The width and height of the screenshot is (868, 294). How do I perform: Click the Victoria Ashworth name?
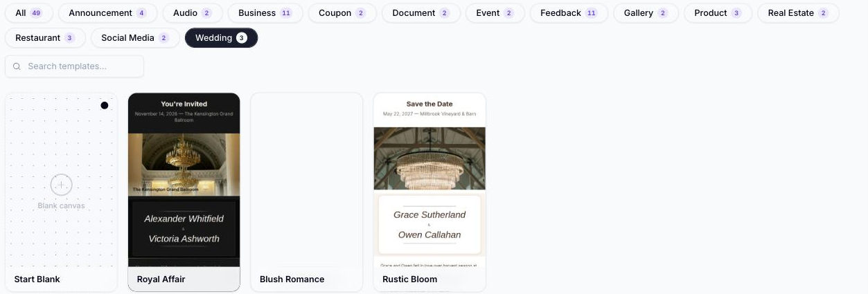[x=184, y=239]
